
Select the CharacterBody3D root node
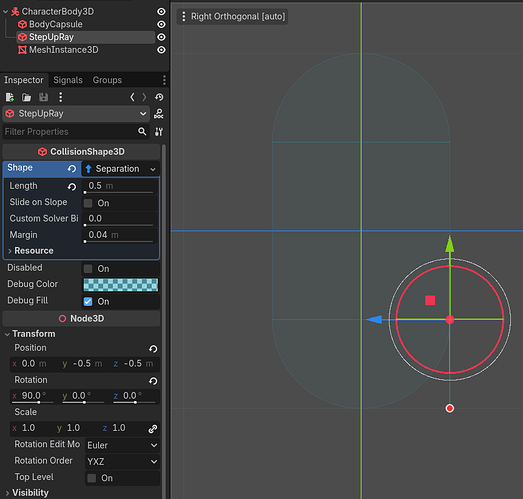[58, 12]
